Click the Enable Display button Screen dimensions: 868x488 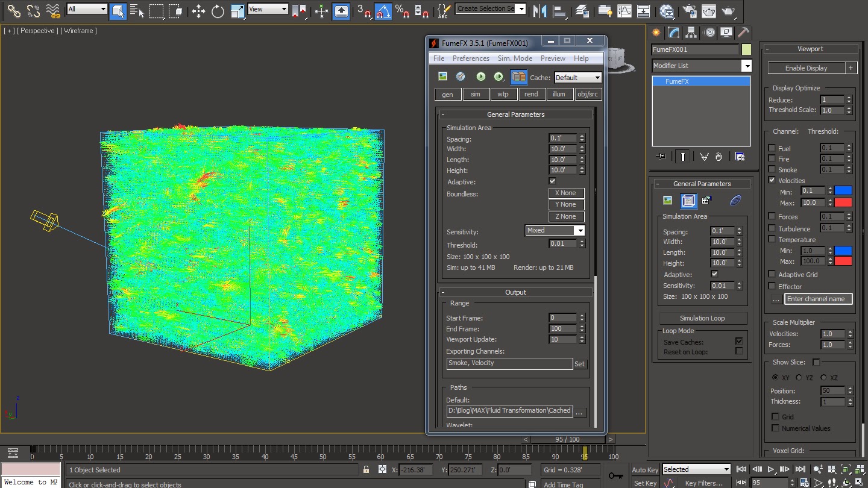(x=806, y=68)
